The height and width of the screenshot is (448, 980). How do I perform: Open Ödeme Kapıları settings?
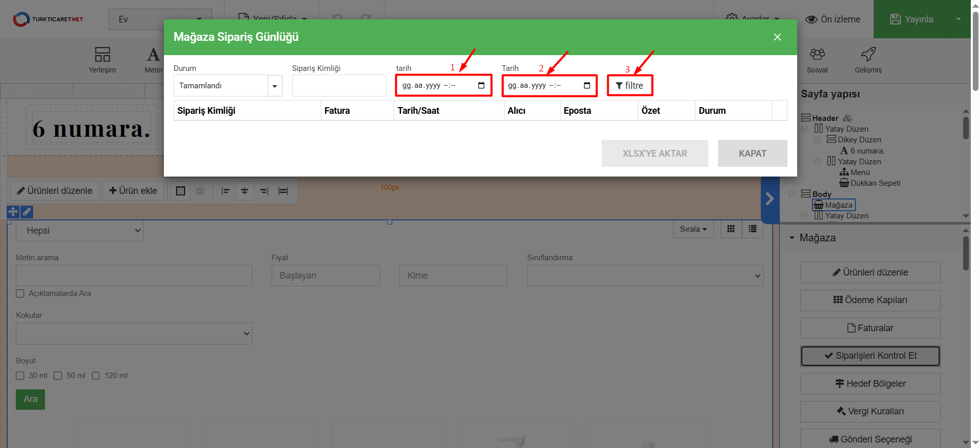870,300
